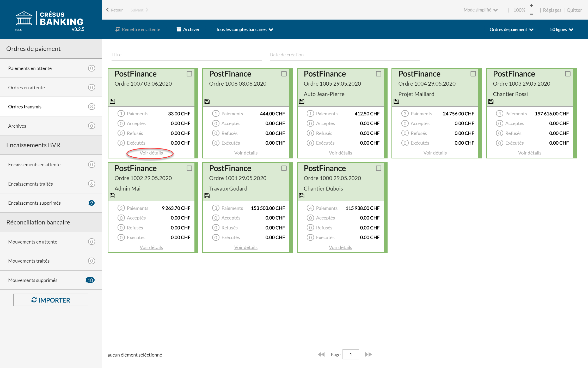
Task: Go to the last page arrows
Action: pyautogui.click(x=368, y=354)
